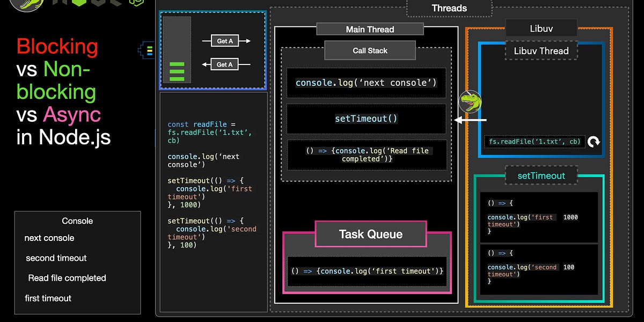Enable the first timeout callback in the Task Queue

[367, 271]
